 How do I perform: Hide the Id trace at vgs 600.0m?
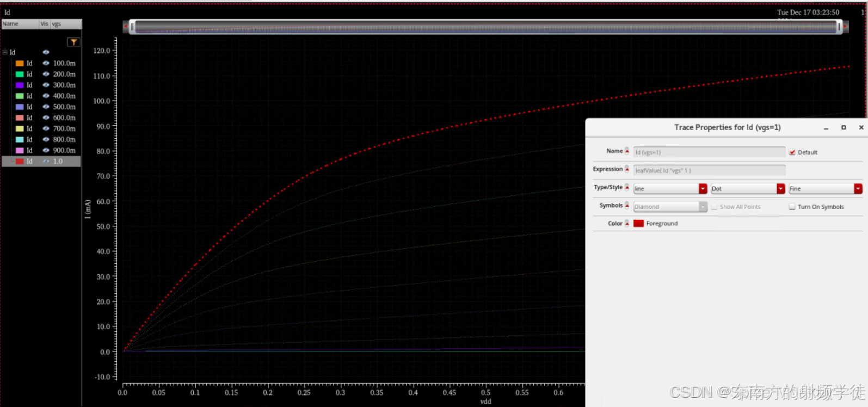46,118
